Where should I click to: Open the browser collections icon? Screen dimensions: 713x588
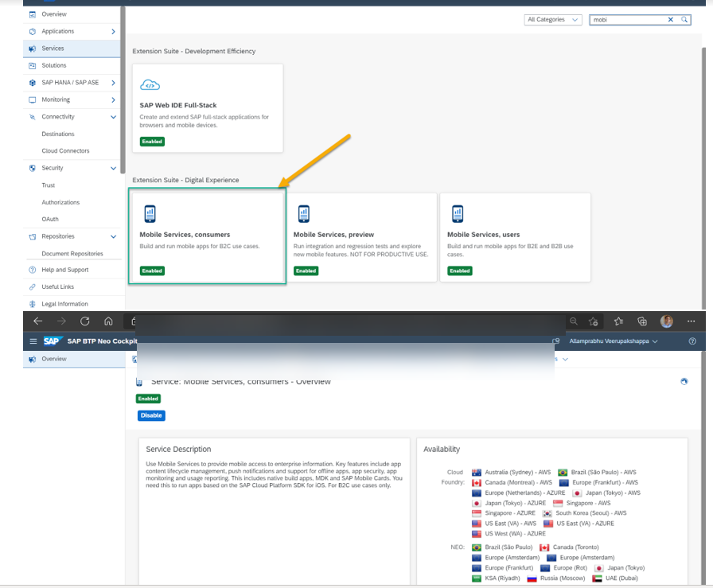click(642, 321)
